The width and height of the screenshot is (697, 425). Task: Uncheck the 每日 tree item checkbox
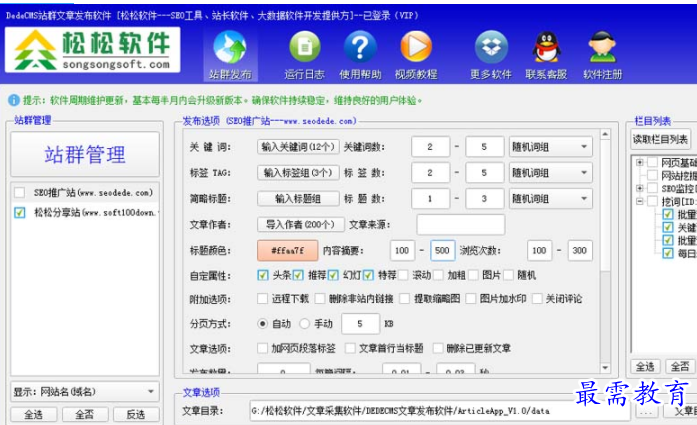click(668, 253)
